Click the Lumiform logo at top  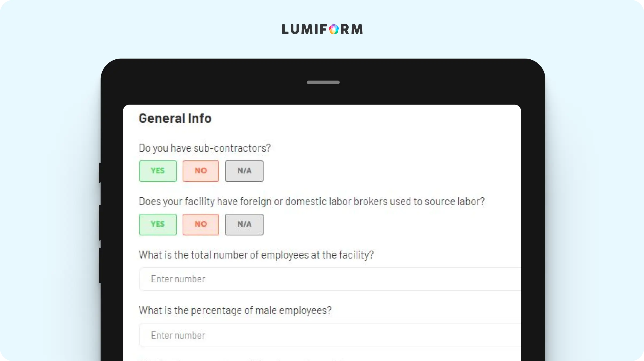pos(322,29)
